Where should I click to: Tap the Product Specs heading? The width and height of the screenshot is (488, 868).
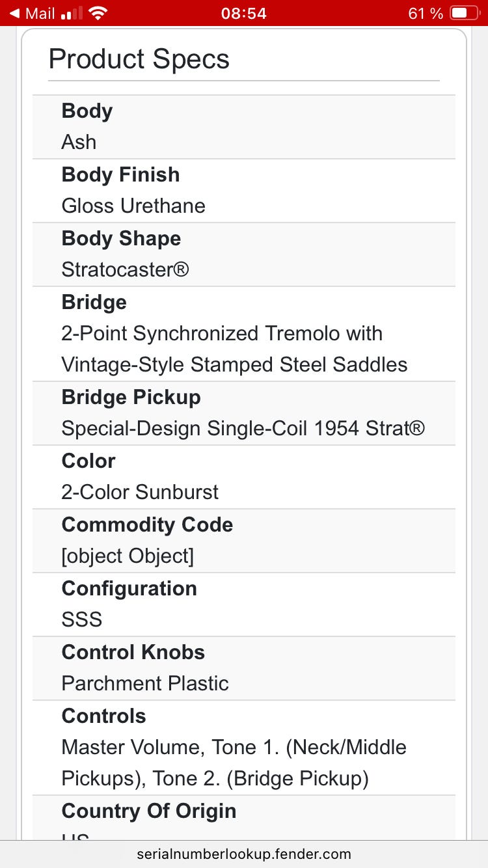(139, 59)
